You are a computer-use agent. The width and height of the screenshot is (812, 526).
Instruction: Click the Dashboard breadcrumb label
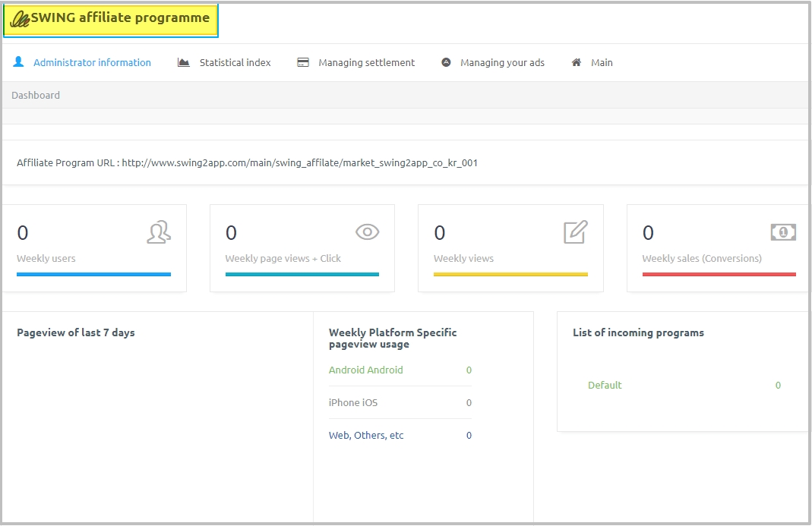coord(36,95)
